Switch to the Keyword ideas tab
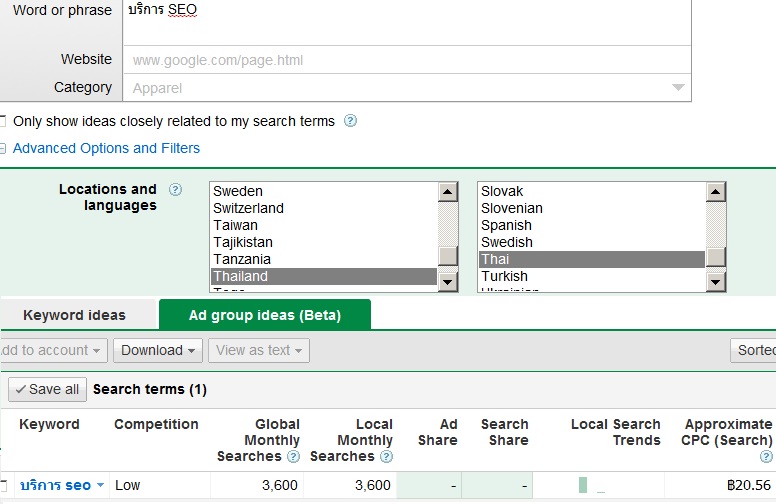776x504 pixels. click(74, 315)
